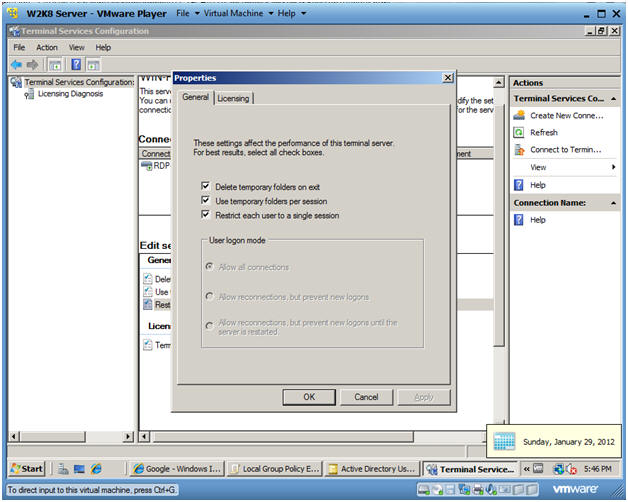
Task: Click the Licensing Diagnosis node icon
Action: pos(29,94)
